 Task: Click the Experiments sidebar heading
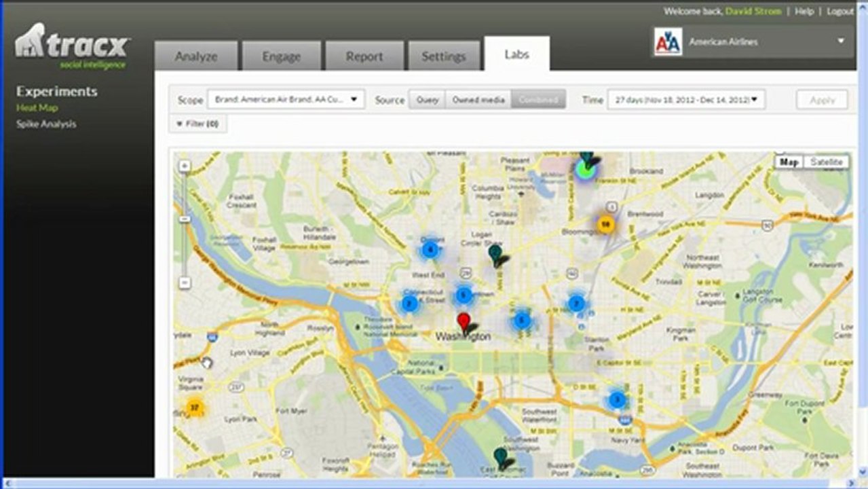[57, 92]
